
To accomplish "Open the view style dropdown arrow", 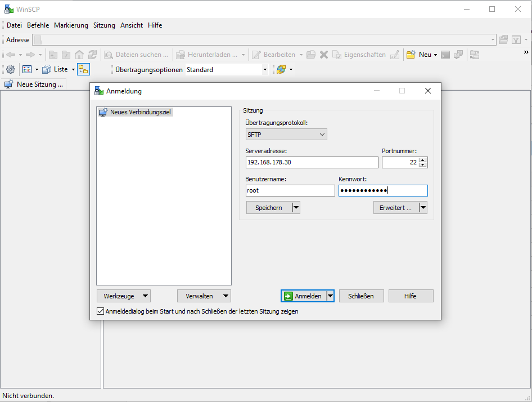I will pyautogui.click(x=37, y=70).
